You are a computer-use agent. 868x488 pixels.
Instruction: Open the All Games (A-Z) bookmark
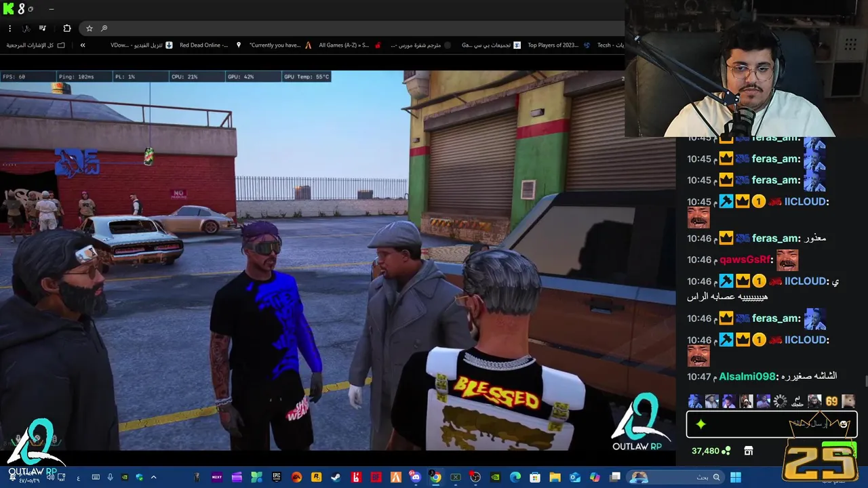349,45
